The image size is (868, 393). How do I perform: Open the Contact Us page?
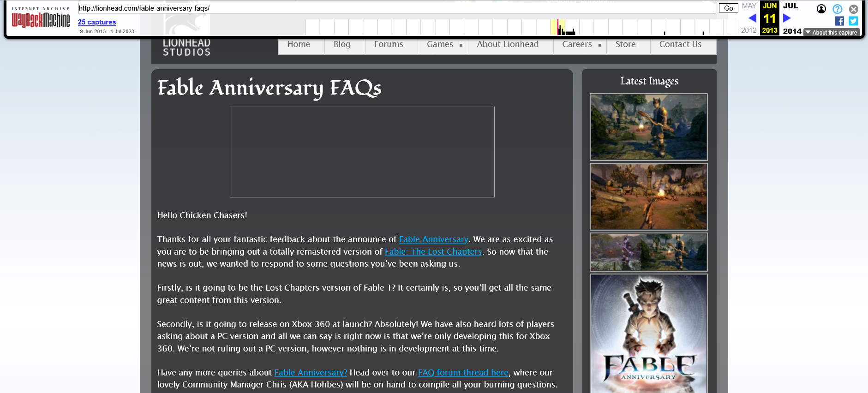point(680,44)
